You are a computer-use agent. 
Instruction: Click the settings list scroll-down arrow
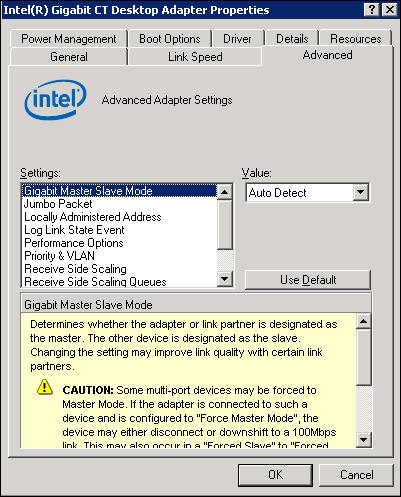[225, 278]
